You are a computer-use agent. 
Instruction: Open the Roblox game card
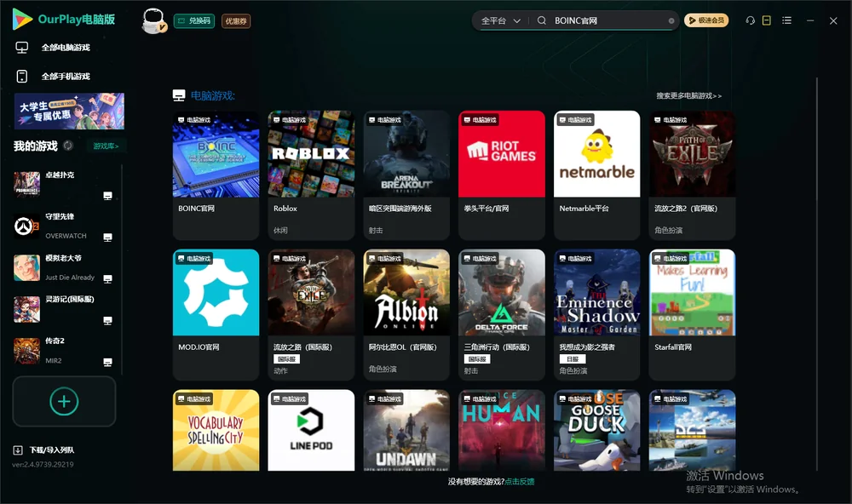coord(311,175)
